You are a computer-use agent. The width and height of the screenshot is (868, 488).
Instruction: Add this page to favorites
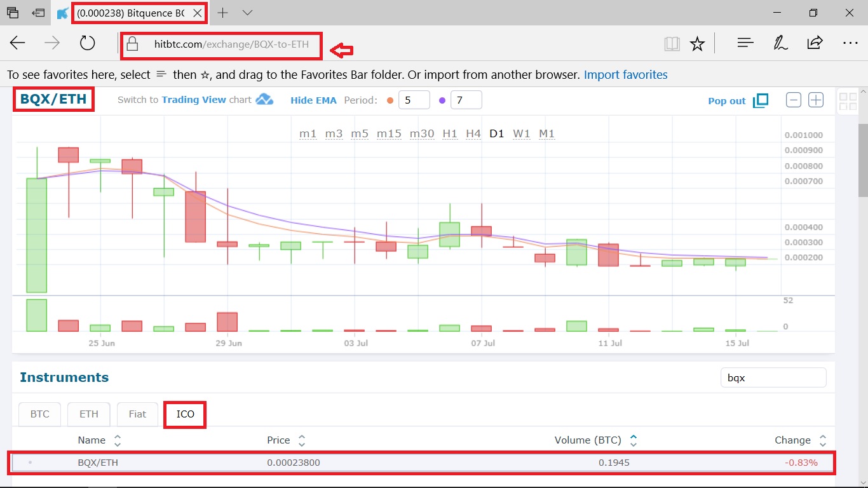click(x=698, y=44)
